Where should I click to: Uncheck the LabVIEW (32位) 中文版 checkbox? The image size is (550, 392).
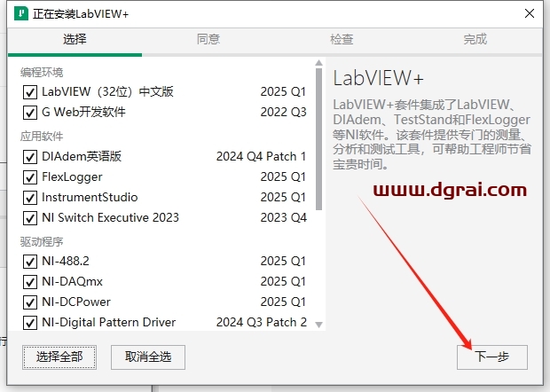(x=30, y=92)
